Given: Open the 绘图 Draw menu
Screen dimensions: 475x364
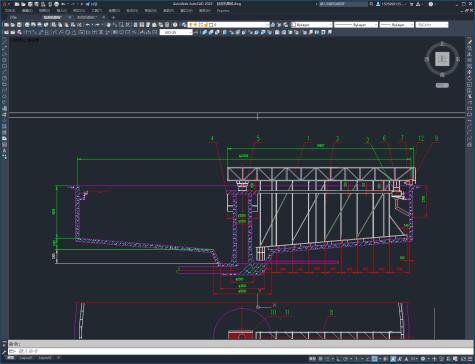Looking at the screenshot, I should [114, 11].
